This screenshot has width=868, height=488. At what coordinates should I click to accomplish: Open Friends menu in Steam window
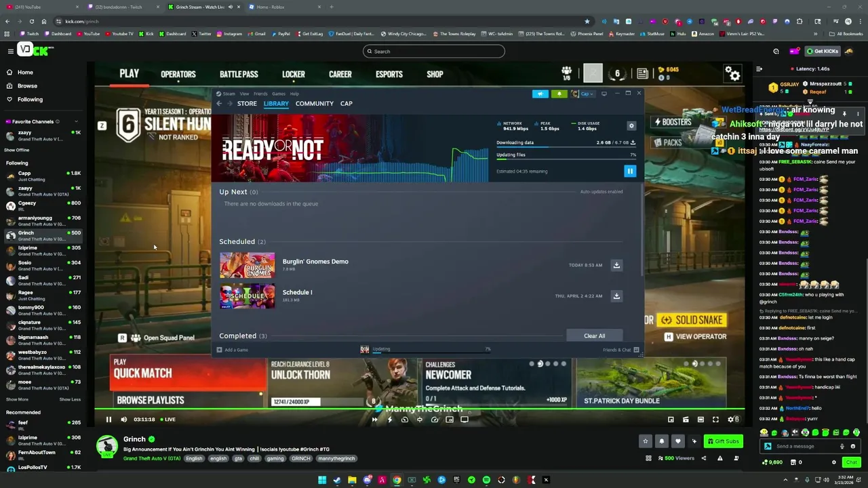coord(260,94)
